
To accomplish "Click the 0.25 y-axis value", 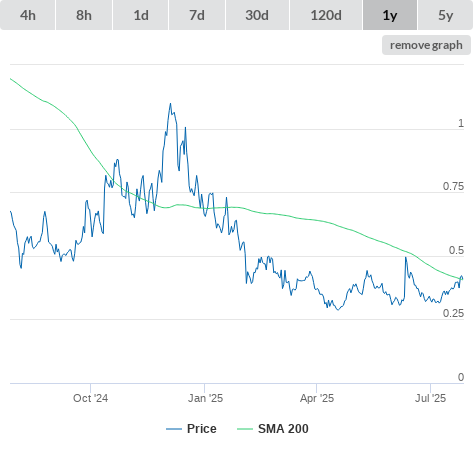I will pos(453,313).
